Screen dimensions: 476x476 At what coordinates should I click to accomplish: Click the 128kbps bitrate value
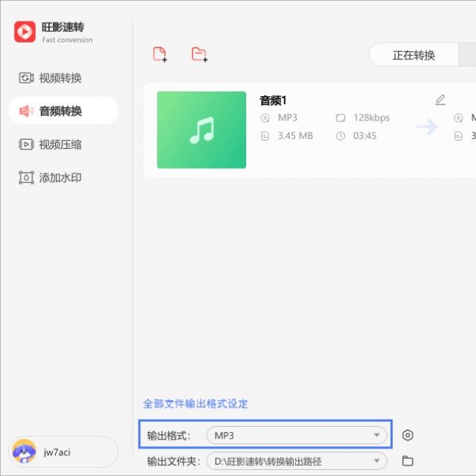[x=371, y=118]
